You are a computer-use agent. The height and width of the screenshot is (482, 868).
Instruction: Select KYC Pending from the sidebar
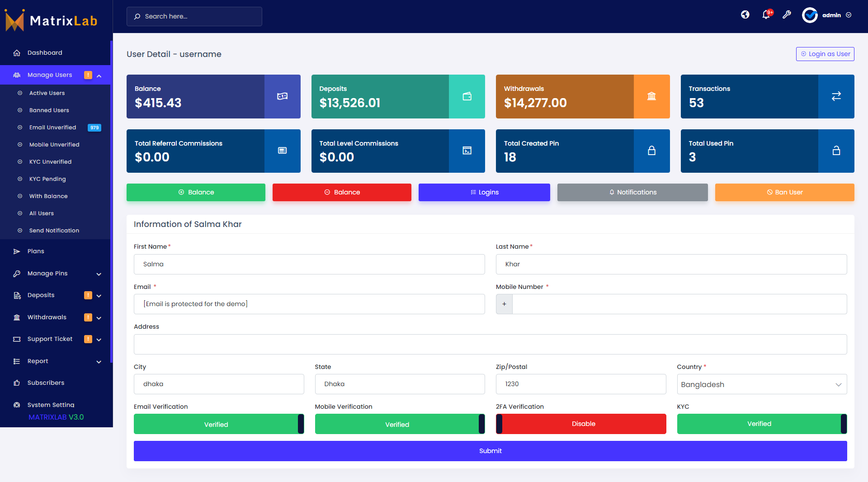coord(47,179)
